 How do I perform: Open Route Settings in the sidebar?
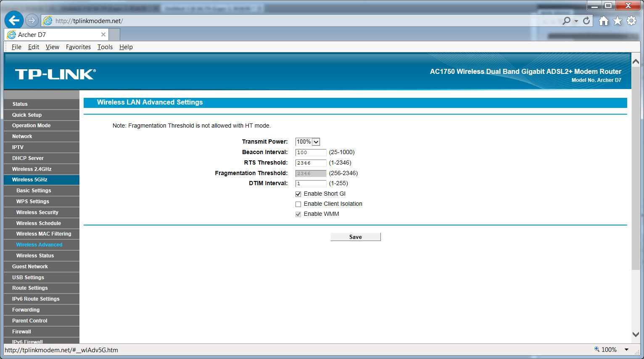point(42,288)
